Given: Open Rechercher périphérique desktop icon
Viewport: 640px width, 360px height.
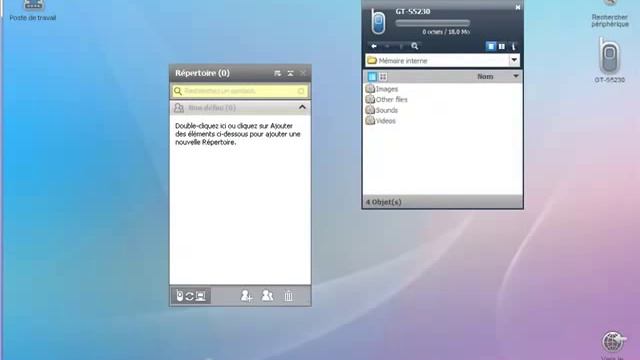Looking at the screenshot, I should point(610,14).
